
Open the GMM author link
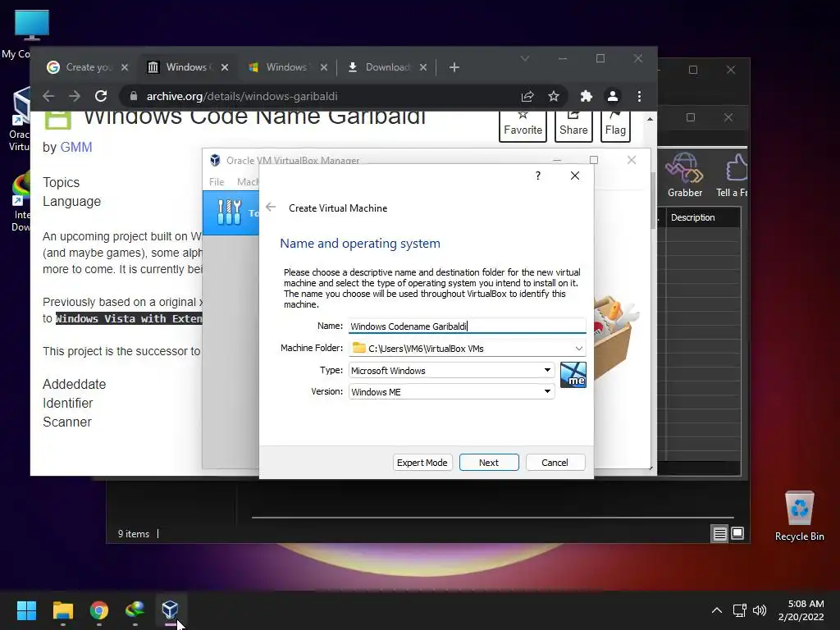[76, 147]
